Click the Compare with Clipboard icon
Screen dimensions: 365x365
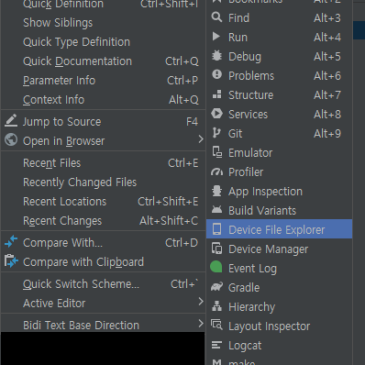click(x=11, y=262)
